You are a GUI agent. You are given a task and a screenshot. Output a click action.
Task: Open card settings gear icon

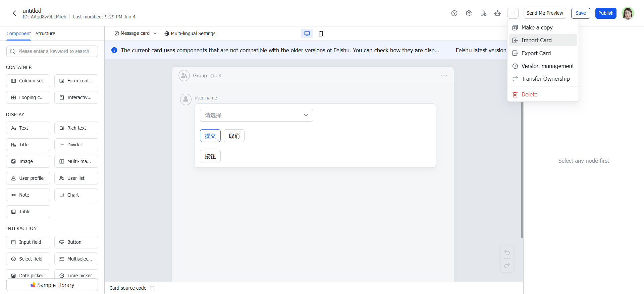pos(469,13)
